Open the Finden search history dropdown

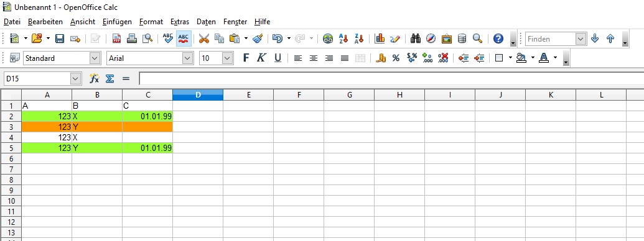click(581, 39)
